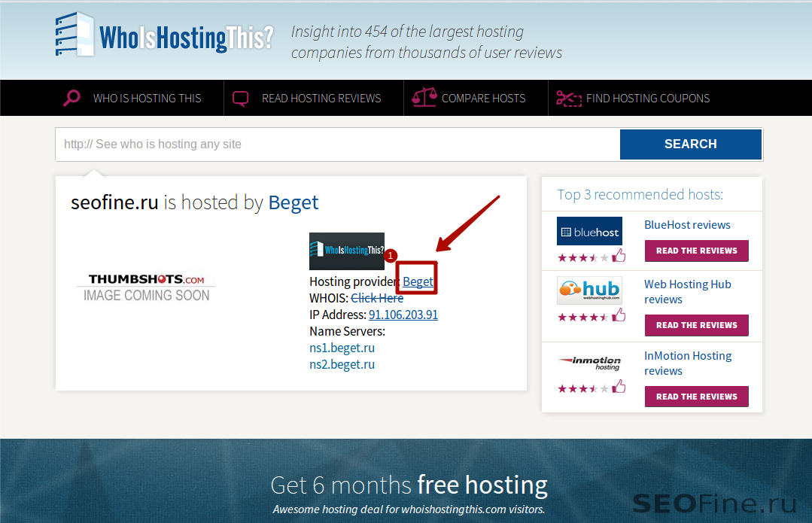Click the InMotion Hosting star rating
812x523 pixels.
(583, 388)
